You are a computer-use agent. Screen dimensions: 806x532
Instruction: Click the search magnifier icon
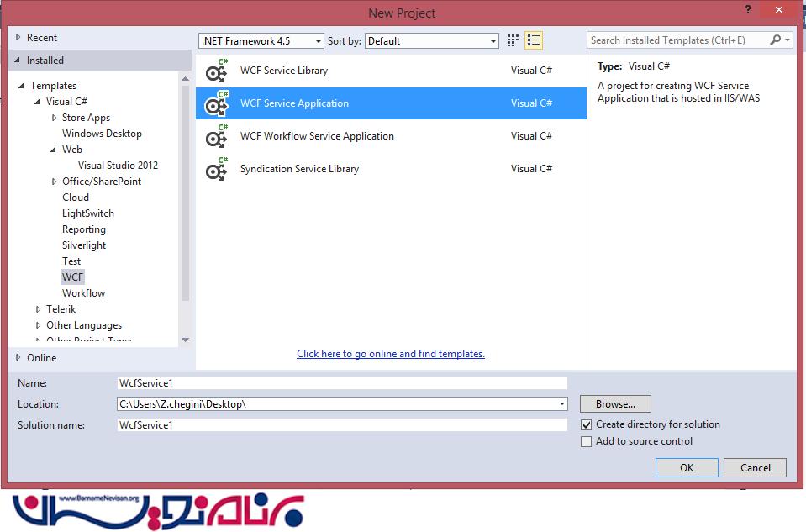775,40
